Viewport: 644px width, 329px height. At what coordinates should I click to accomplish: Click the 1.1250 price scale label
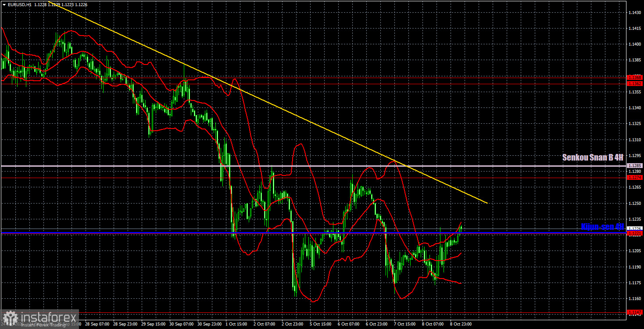point(635,204)
